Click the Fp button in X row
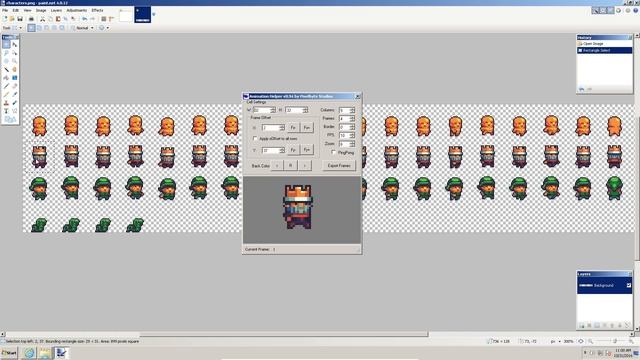This screenshot has width=640, height=360. click(x=293, y=127)
